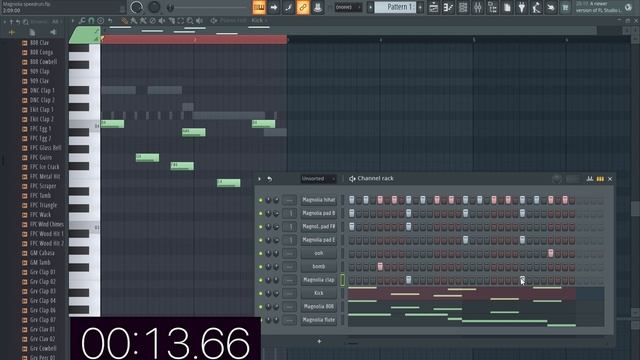Select the mute tool in piano roll

162,20
